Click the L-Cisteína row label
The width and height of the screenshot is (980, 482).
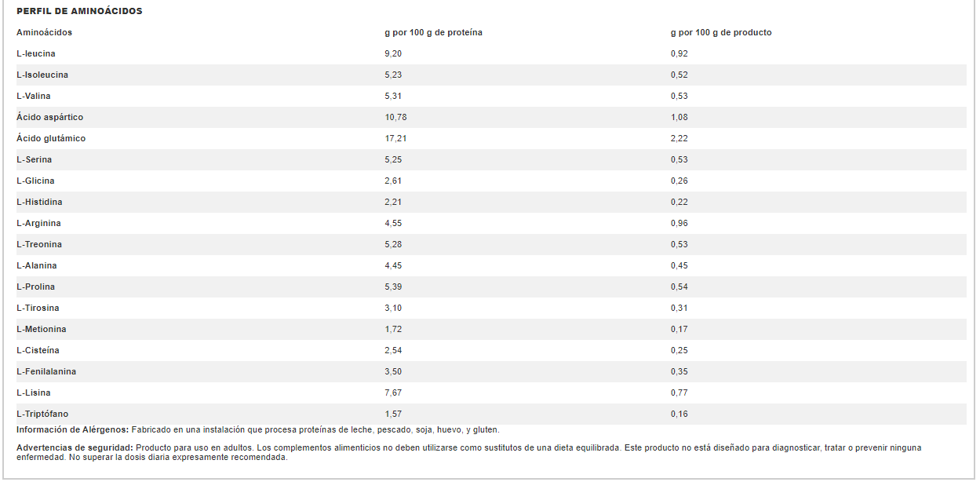click(38, 350)
